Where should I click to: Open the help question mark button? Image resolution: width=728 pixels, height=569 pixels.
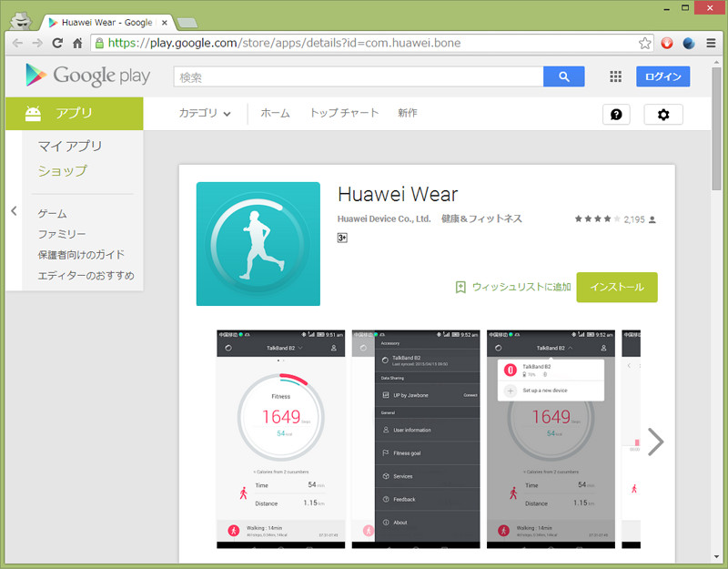[616, 115]
